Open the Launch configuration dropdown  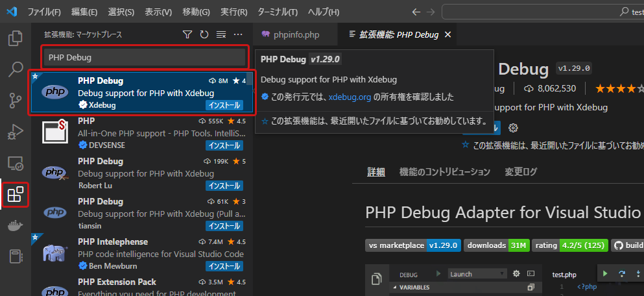478,274
